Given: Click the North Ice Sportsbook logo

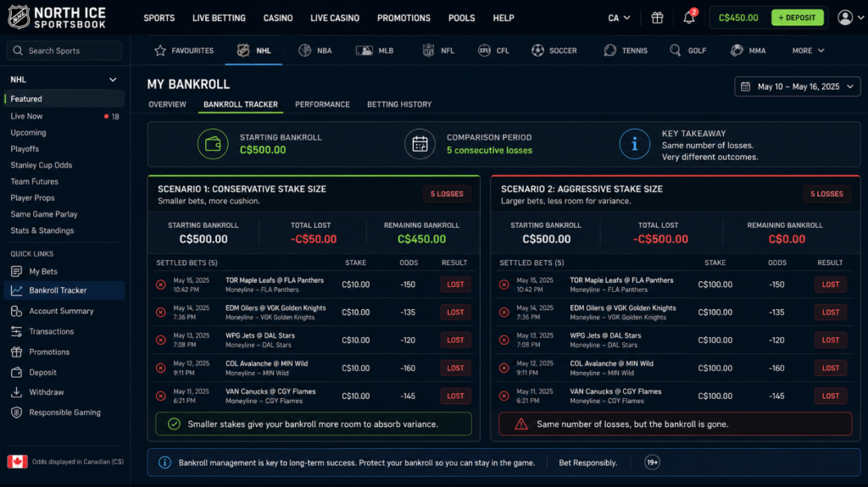Looking at the screenshot, I should click(57, 17).
